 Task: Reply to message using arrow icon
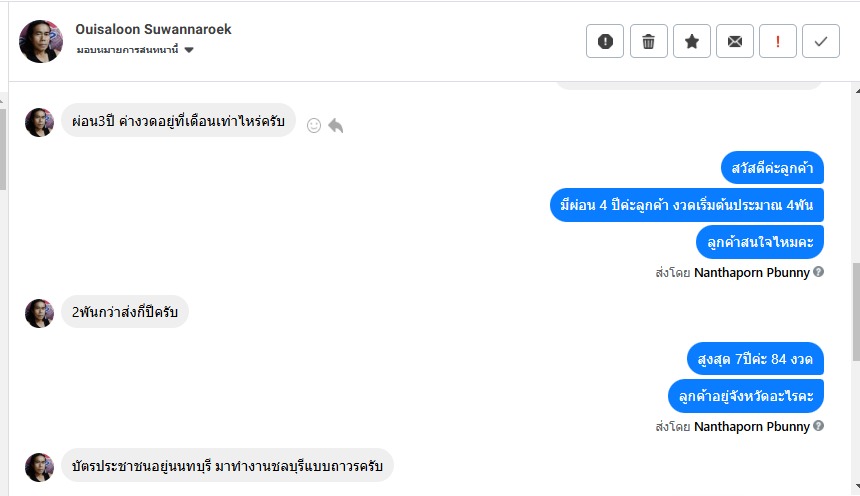click(x=336, y=126)
